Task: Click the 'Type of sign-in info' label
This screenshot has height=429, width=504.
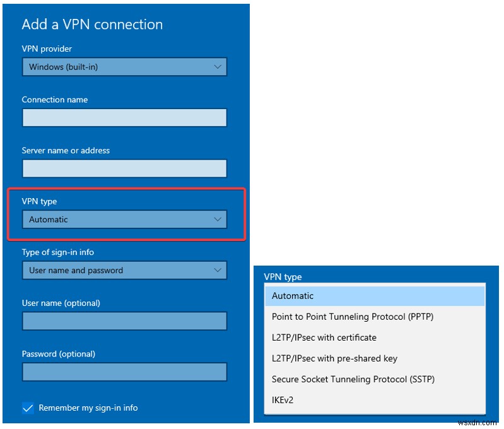Action: click(58, 252)
